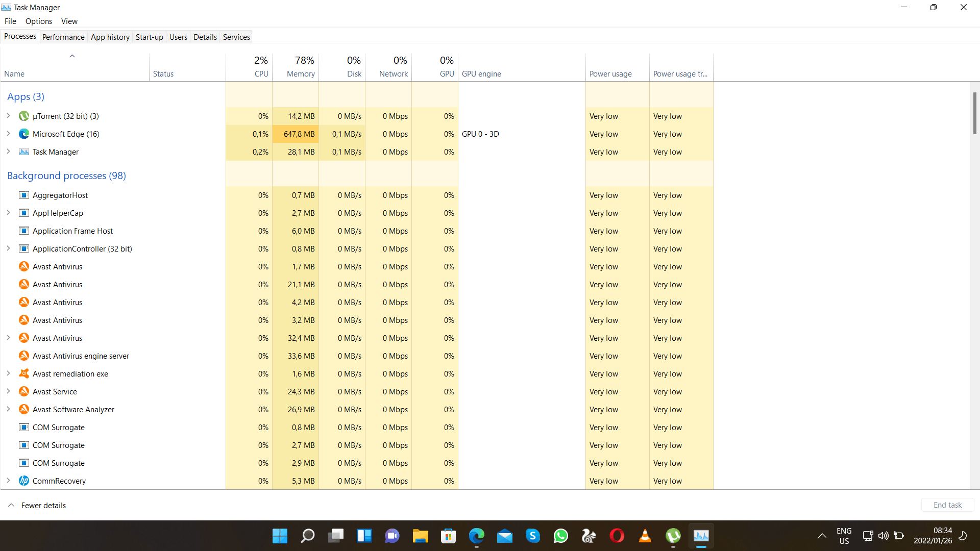Switch to the Performance tab

pyautogui.click(x=63, y=37)
